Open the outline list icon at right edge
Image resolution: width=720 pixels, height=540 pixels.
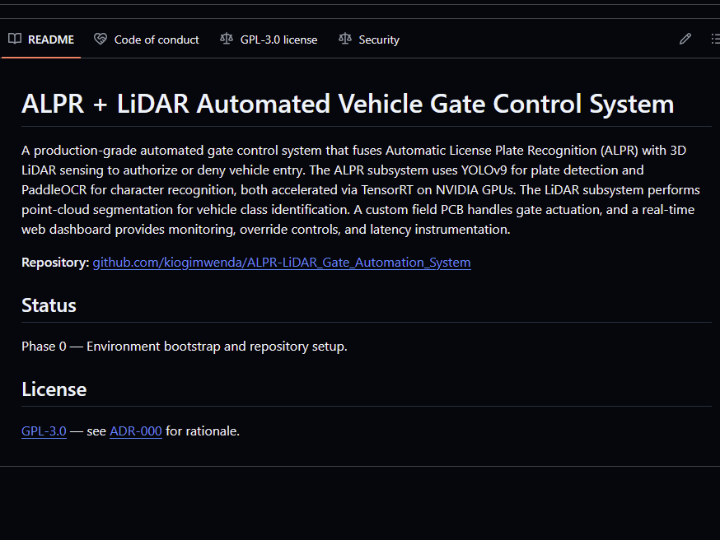tap(714, 40)
